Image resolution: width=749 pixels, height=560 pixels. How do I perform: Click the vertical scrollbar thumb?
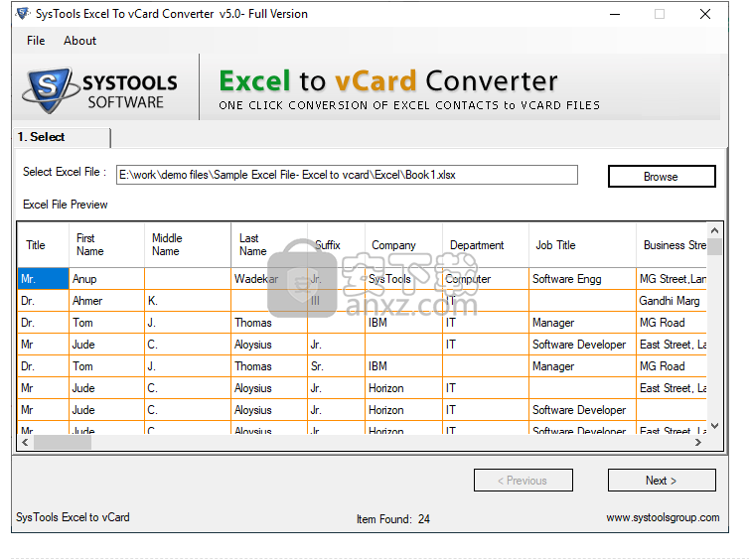[714, 247]
